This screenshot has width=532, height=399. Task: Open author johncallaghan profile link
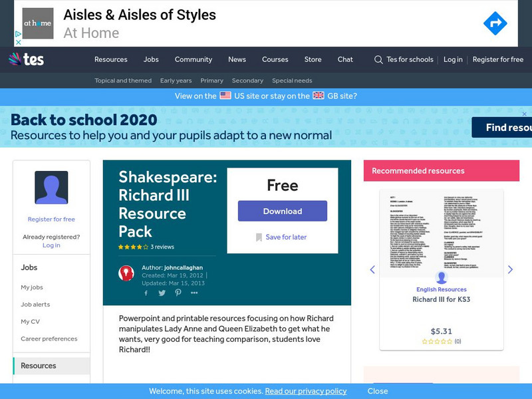[x=184, y=268]
